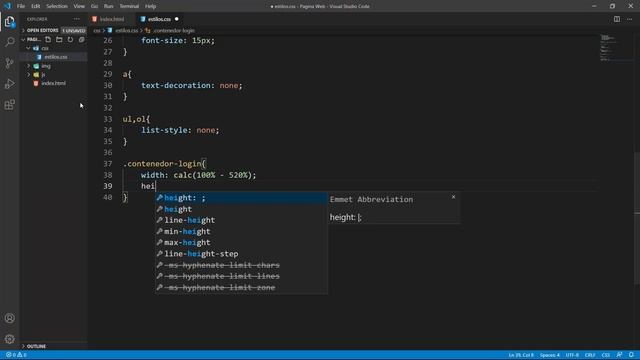Click CSS language mode in status bar
This screenshot has width=640, height=360.
pyautogui.click(x=606, y=355)
